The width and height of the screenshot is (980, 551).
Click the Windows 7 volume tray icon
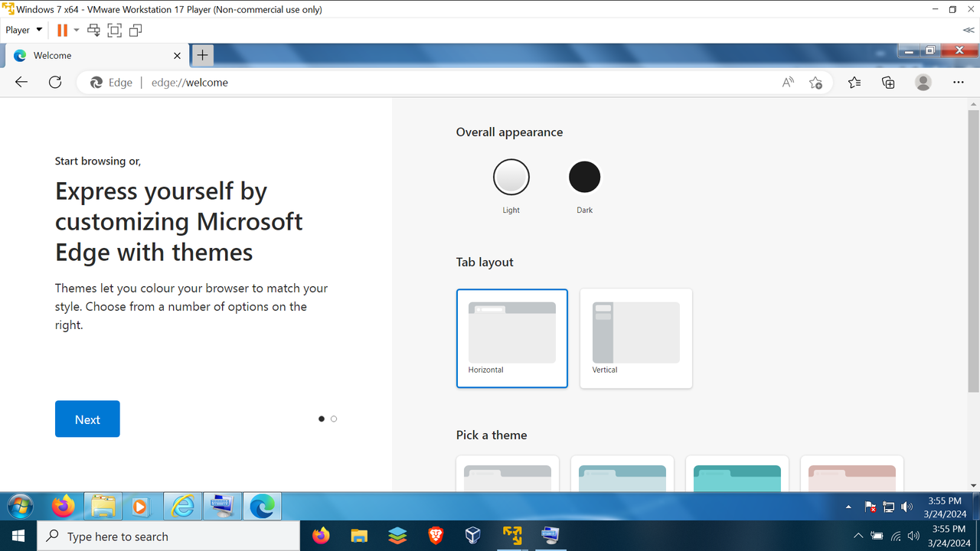tap(907, 507)
